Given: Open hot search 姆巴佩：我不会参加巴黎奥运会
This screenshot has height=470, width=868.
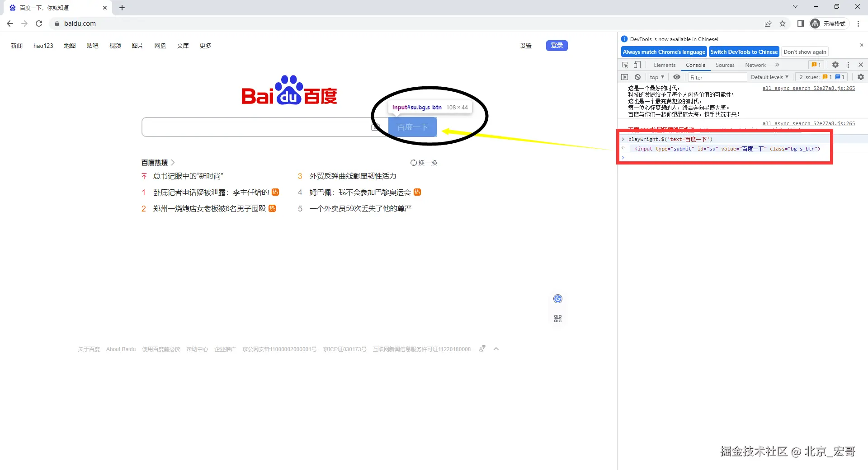Looking at the screenshot, I should point(360,193).
